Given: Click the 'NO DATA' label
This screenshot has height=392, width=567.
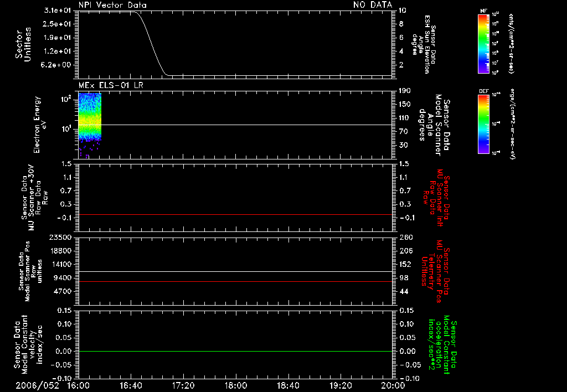Looking at the screenshot, I should point(373,5).
